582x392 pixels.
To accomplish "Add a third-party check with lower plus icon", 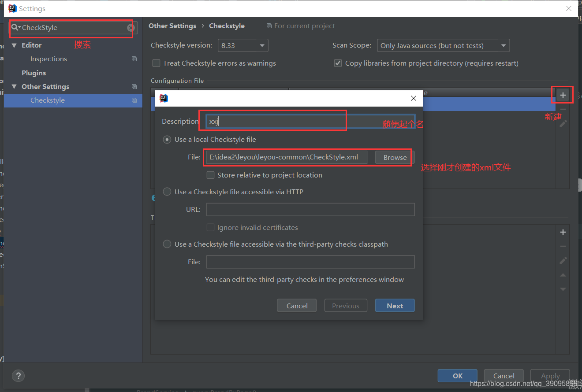I will [563, 232].
